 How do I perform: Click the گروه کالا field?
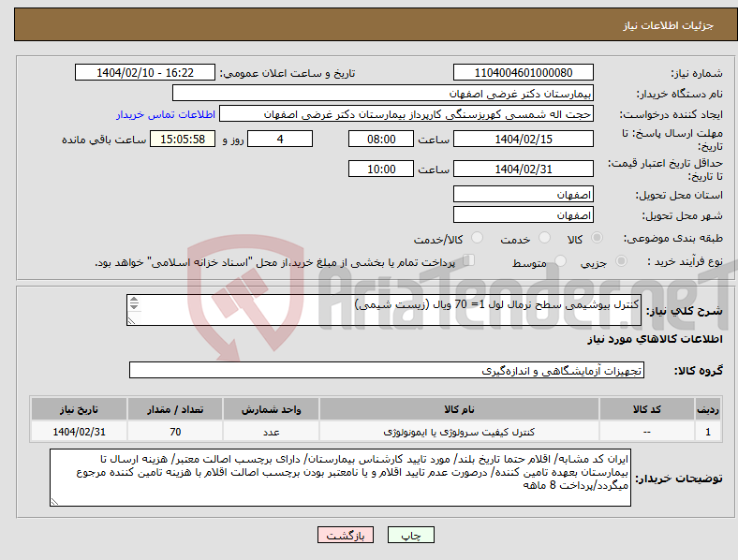click(387, 370)
